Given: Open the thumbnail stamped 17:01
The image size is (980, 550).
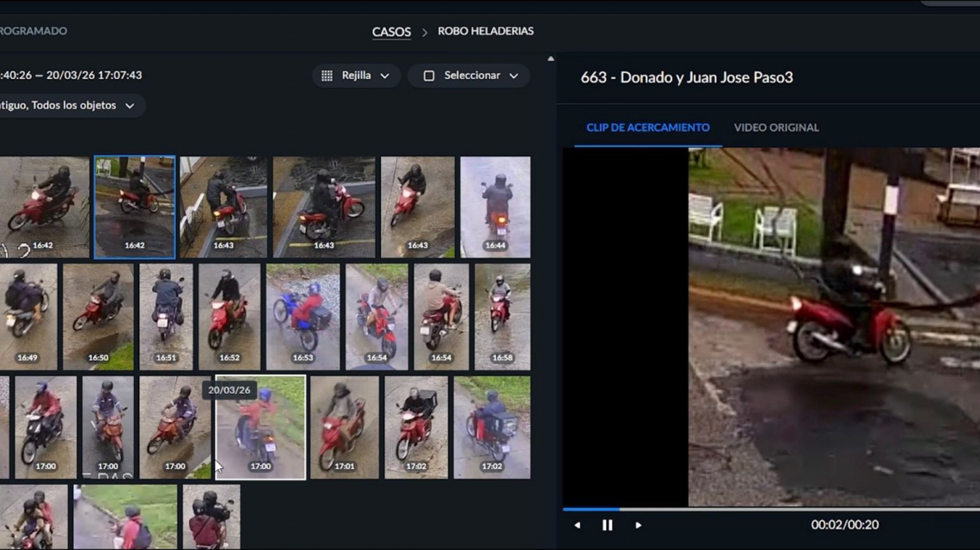Looking at the screenshot, I should [x=343, y=427].
